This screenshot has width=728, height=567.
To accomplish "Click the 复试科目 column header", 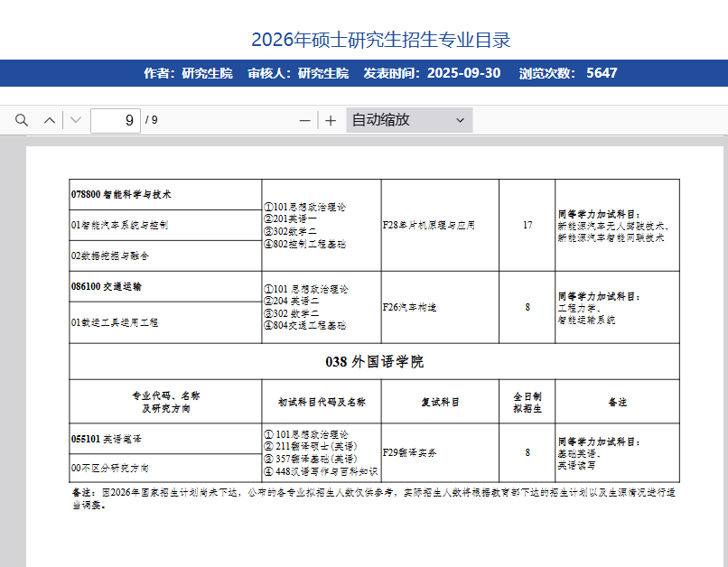I will 440,402.
